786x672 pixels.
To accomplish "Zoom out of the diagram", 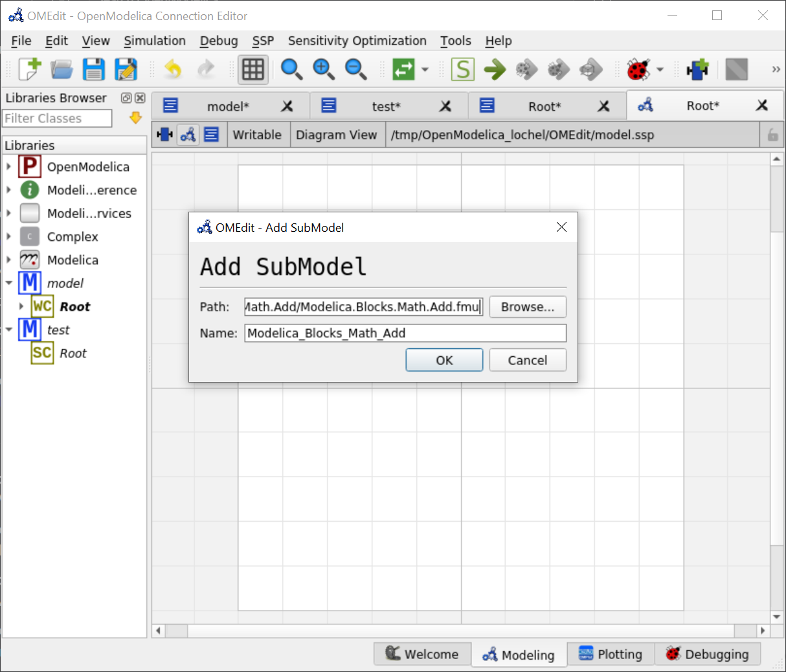I will coord(355,69).
